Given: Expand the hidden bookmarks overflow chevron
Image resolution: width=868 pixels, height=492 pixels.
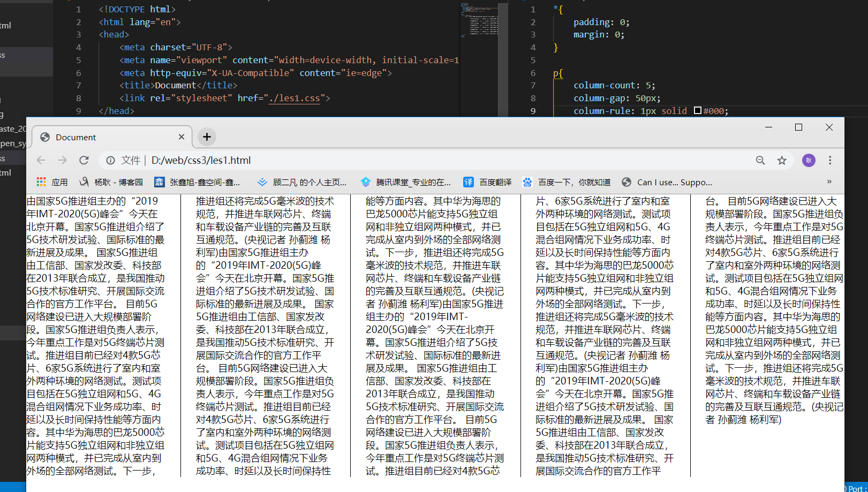Looking at the screenshot, I should click(829, 182).
